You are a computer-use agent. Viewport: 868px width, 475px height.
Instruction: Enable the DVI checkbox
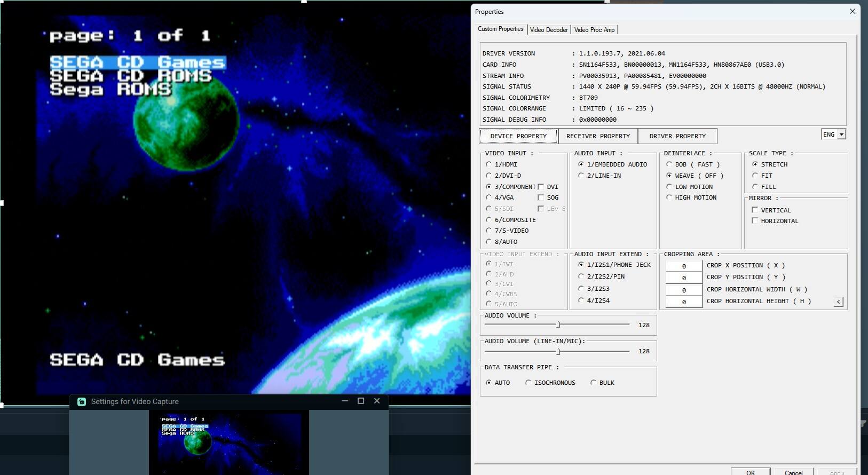tap(548, 187)
